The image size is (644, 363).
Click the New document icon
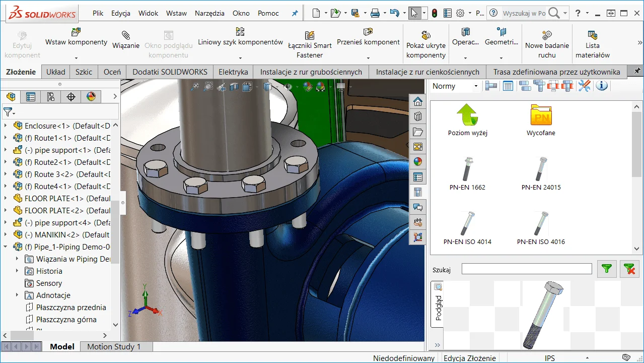click(316, 13)
